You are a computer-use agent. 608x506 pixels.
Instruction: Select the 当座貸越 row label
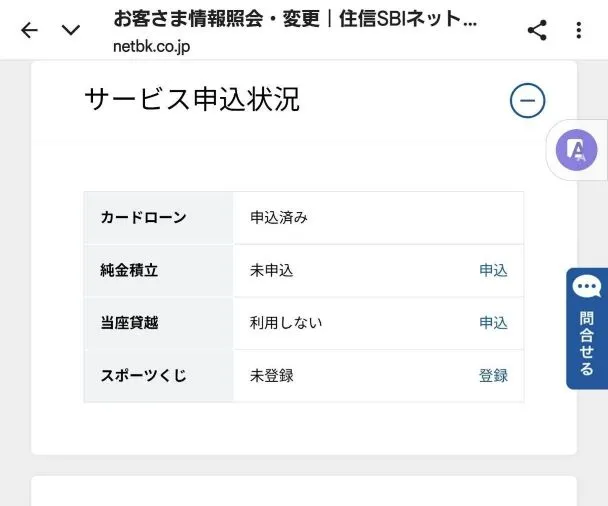[129, 323]
